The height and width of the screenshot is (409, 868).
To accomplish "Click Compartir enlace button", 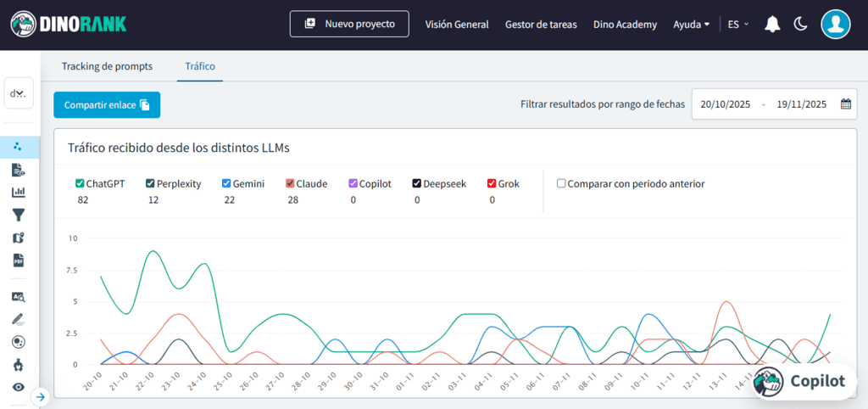I will click(107, 104).
